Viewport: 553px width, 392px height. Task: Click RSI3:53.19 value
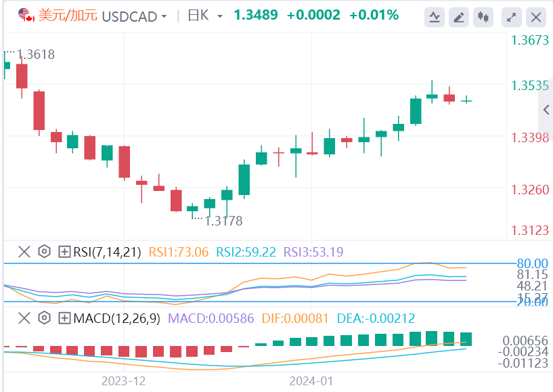pyautogui.click(x=313, y=252)
